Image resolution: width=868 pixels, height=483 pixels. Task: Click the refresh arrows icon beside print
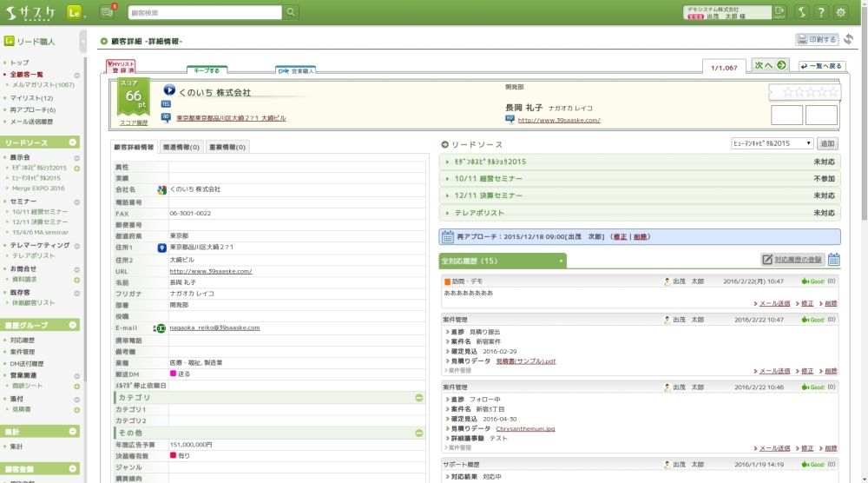848,39
